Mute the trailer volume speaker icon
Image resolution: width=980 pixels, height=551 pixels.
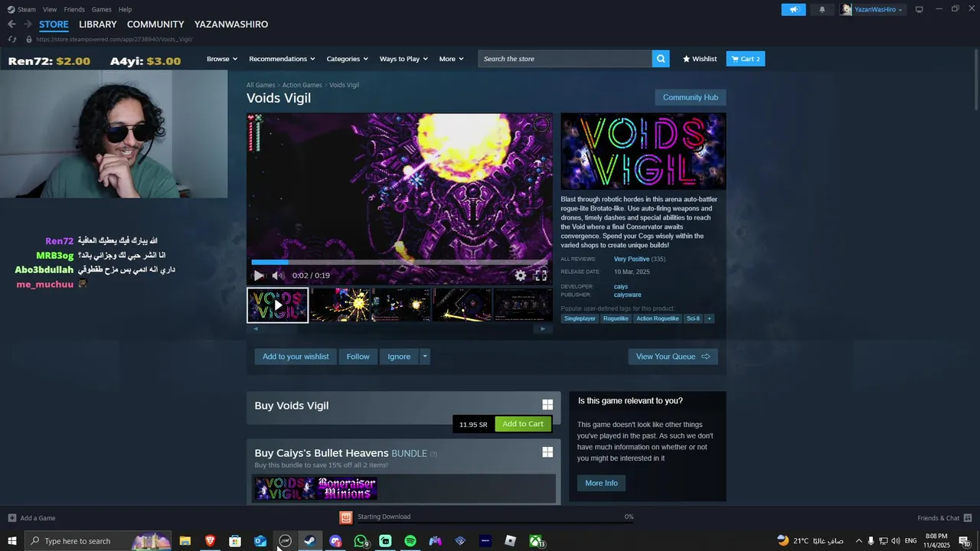pos(278,275)
